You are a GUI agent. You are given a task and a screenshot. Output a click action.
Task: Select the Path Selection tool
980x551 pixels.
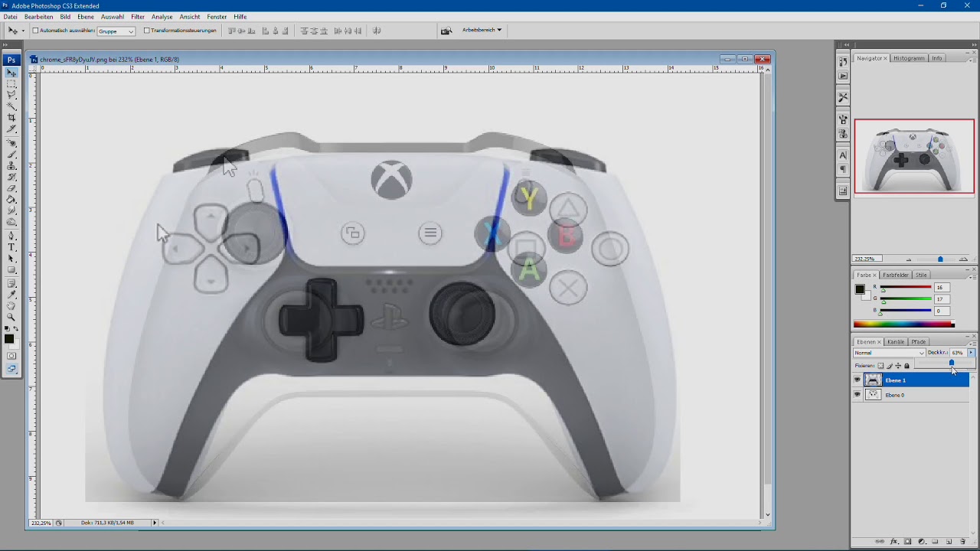click(x=11, y=258)
